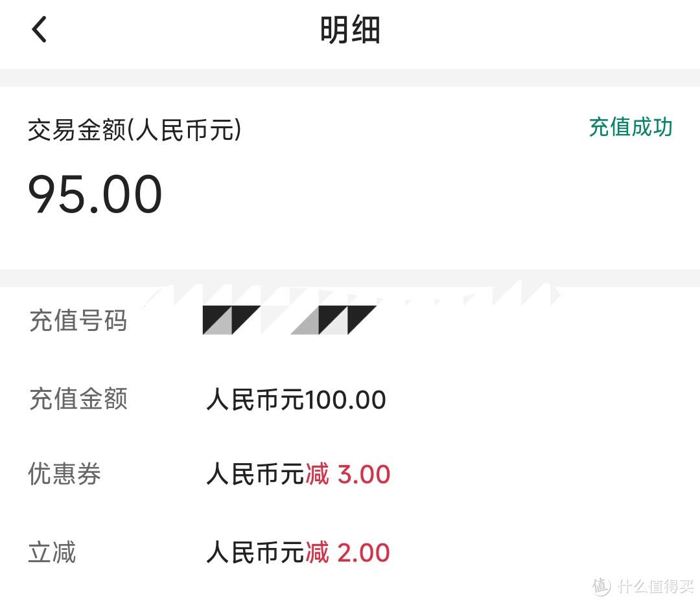Select the 立减 label
The image size is (700, 603).
[x=52, y=552]
